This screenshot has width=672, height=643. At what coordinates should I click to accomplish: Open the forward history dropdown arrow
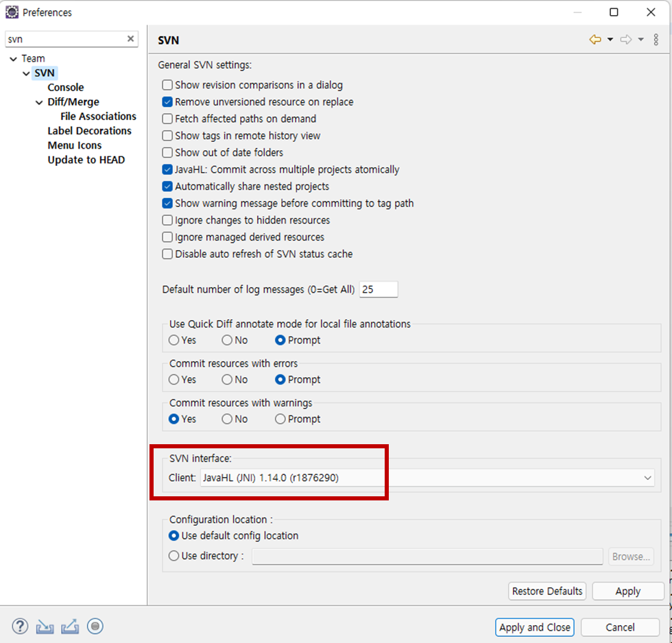[640, 39]
